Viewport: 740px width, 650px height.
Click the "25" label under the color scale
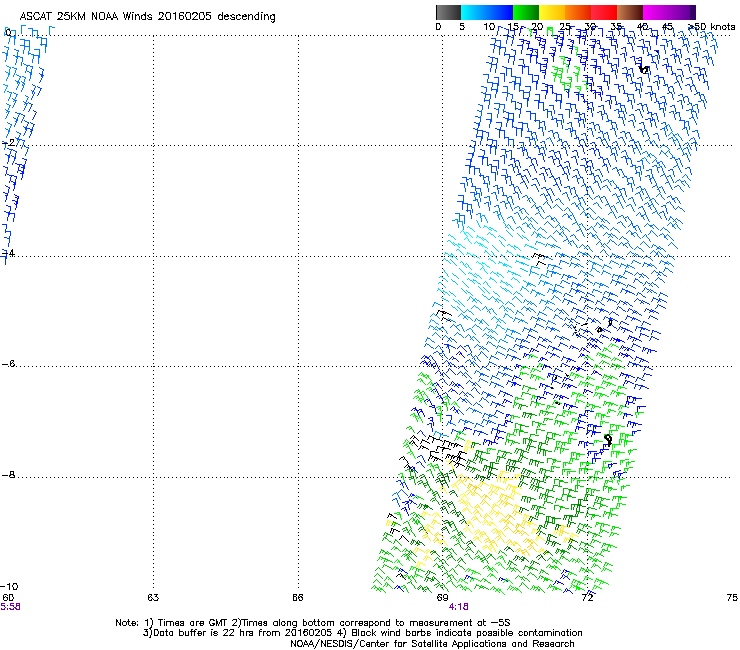click(565, 27)
